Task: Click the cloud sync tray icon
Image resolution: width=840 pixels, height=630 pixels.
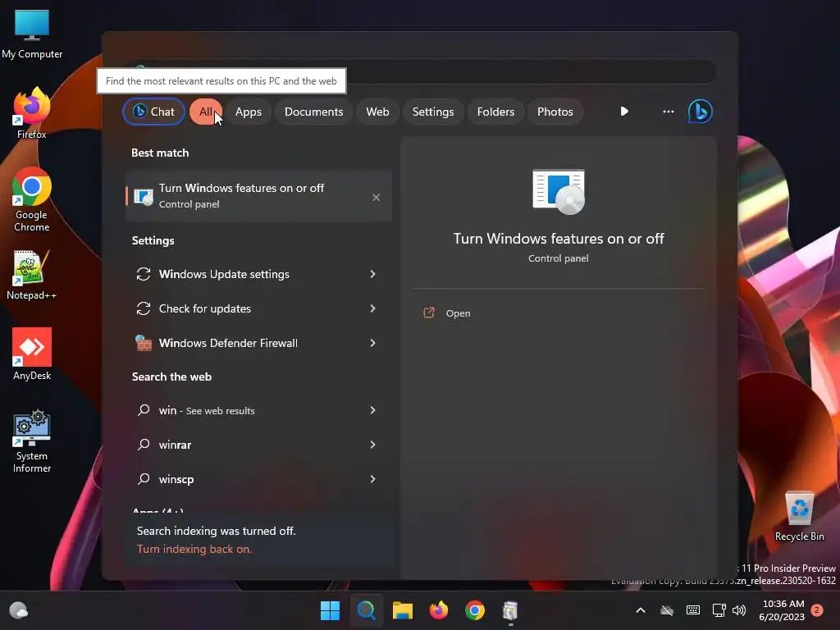Action: (666, 610)
